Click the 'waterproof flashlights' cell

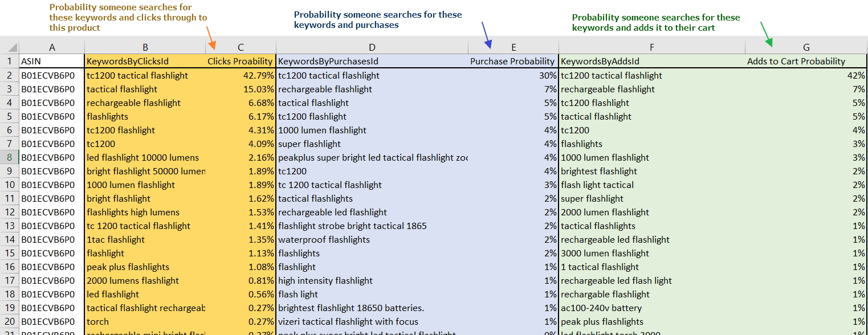372,240
